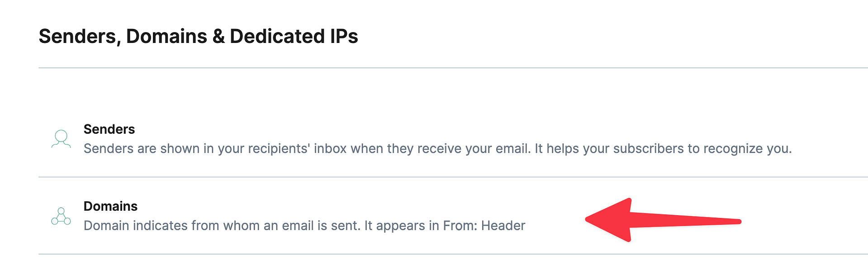Select the Domains description about From: Header

tap(304, 226)
